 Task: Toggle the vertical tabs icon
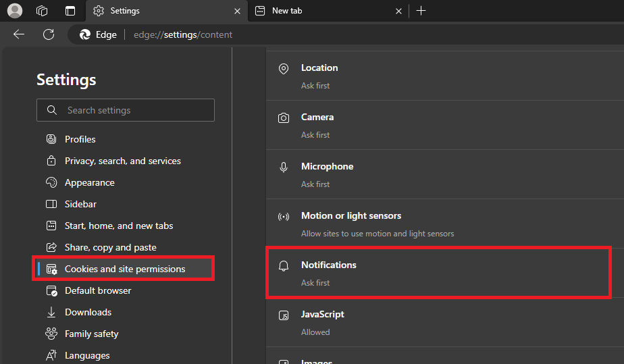[70, 11]
